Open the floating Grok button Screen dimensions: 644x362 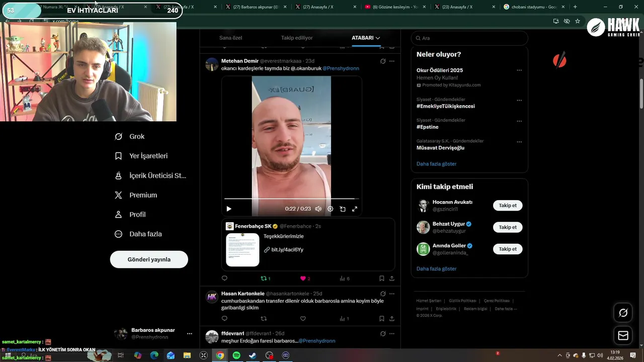pos(623,313)
